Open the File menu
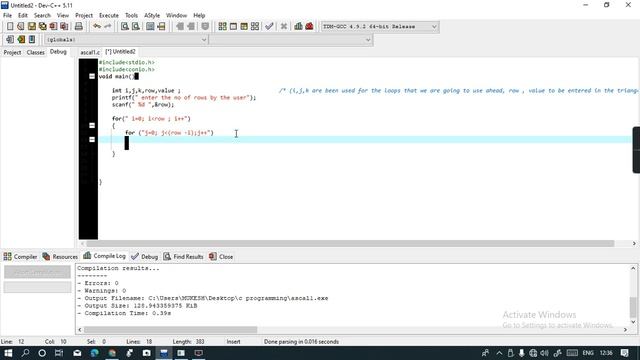The image size is (640, 360). 7,15
